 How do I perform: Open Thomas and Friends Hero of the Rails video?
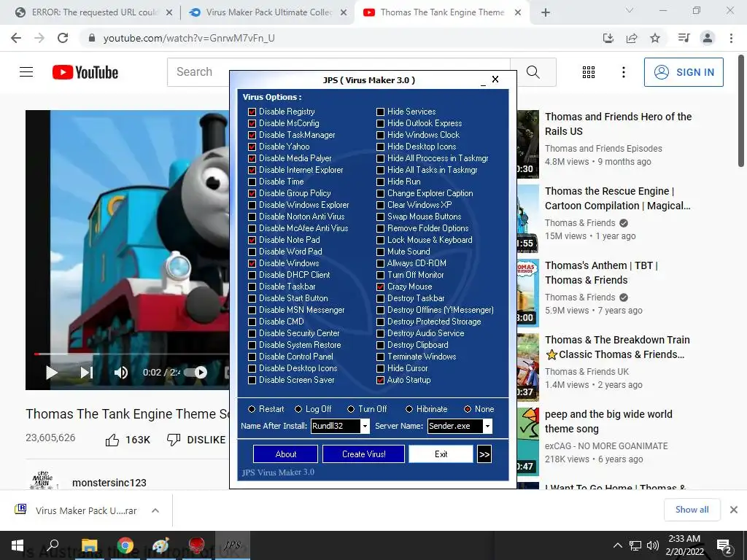[x=618, y=124]
